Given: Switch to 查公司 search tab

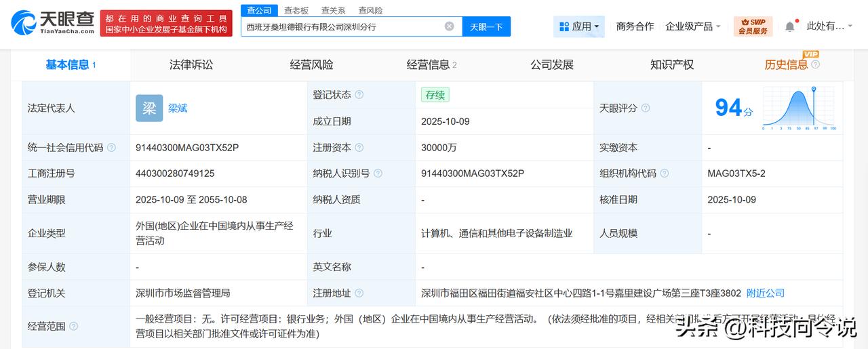Looking at the screenshot, I should (x=259, y=10).
